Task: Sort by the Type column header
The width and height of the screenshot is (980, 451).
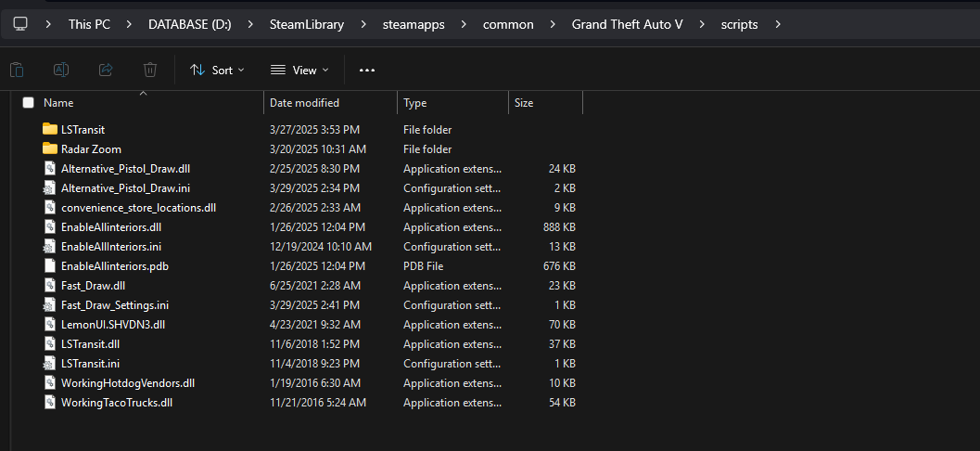Action: coord(414,103)
